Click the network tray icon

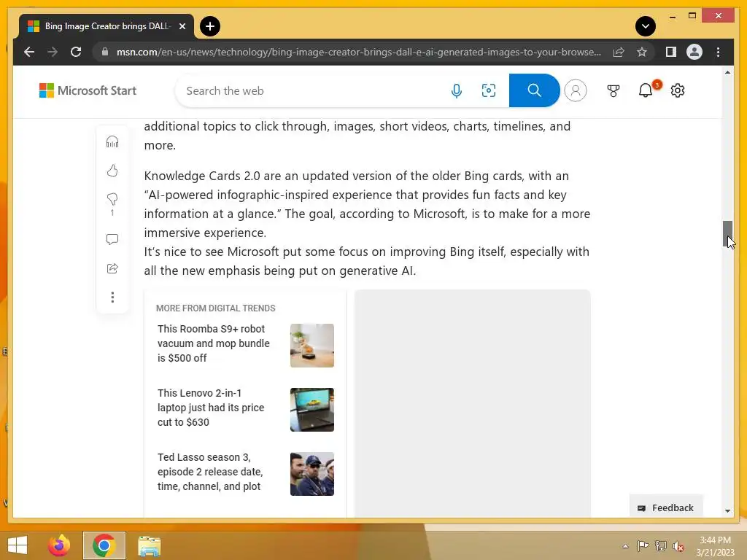(661, 546)
